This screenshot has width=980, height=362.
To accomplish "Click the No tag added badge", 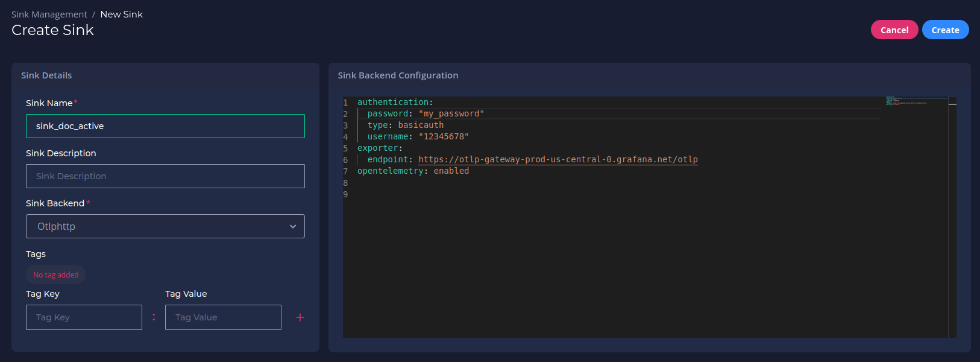I will [56, 275].
